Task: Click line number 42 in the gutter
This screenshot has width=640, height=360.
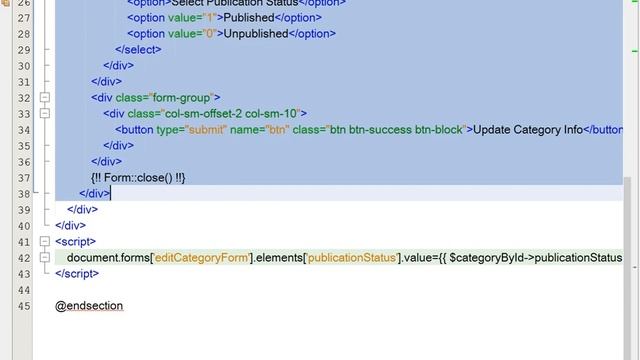Action: pos(24,258)
